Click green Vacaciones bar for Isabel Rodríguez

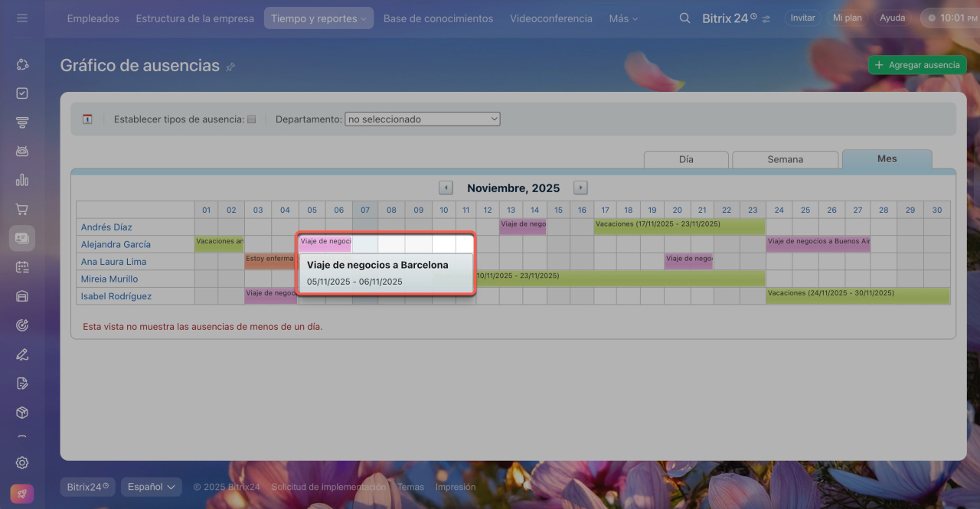pyautogui.click(x=857, y=295)
